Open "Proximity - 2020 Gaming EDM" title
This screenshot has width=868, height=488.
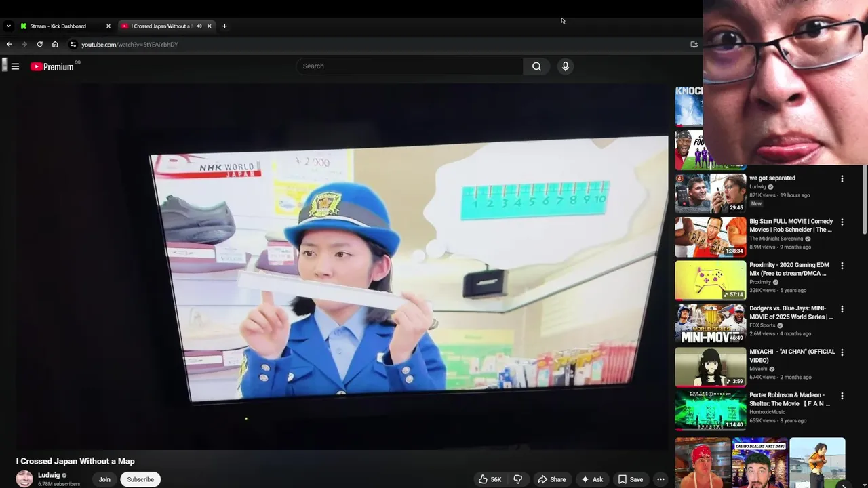pos(789,269)
